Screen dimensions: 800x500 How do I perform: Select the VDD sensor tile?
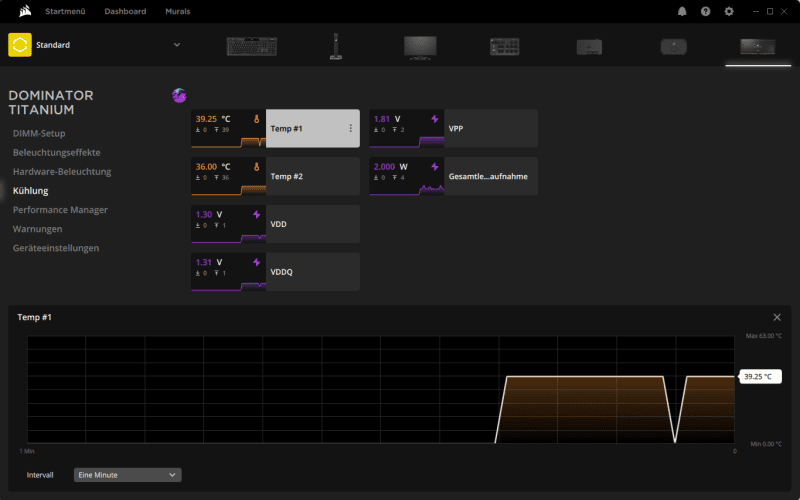click(x=276, y=224)
